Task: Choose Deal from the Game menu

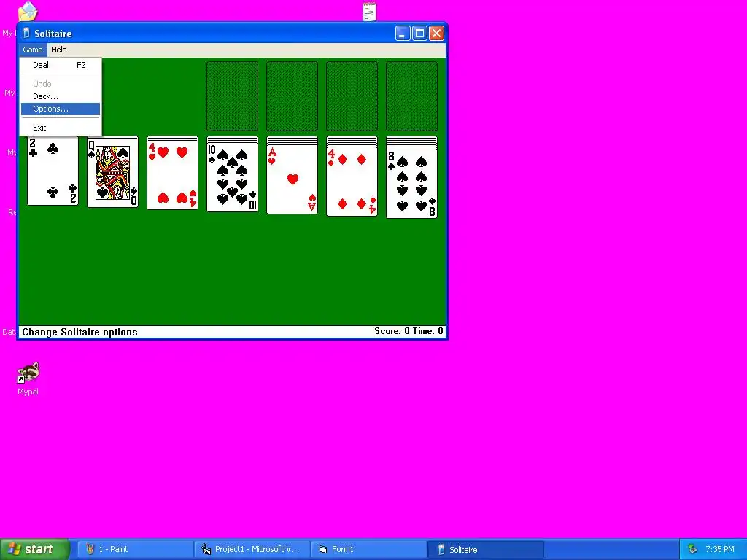Action: point(61,65)
